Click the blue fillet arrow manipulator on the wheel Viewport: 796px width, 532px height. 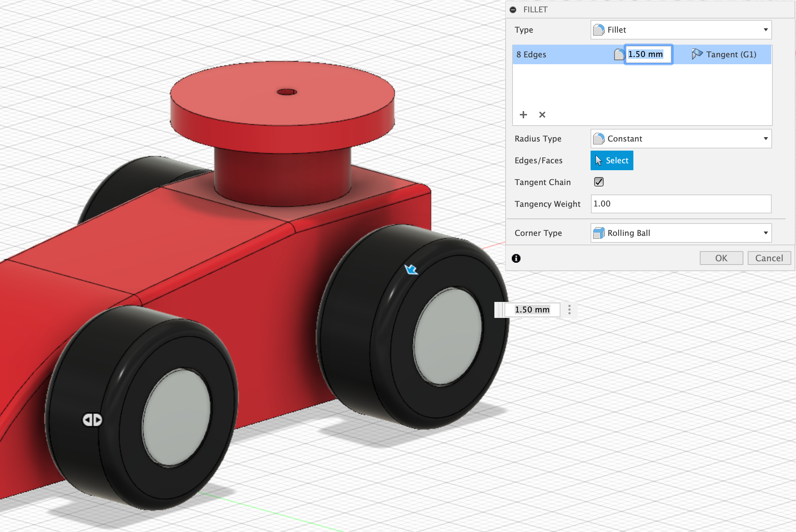pos(411,269)
